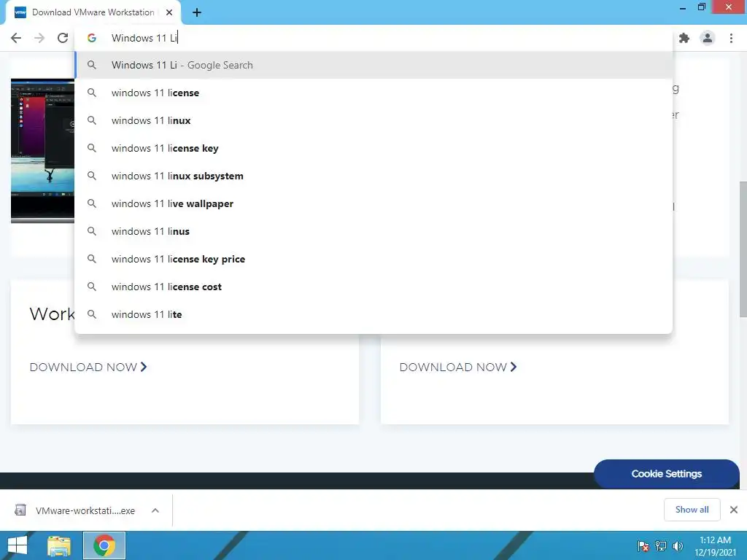Viewport: 747px width, 560px height.
Task: Open the Windows Start button
Action: pos(18,545)
